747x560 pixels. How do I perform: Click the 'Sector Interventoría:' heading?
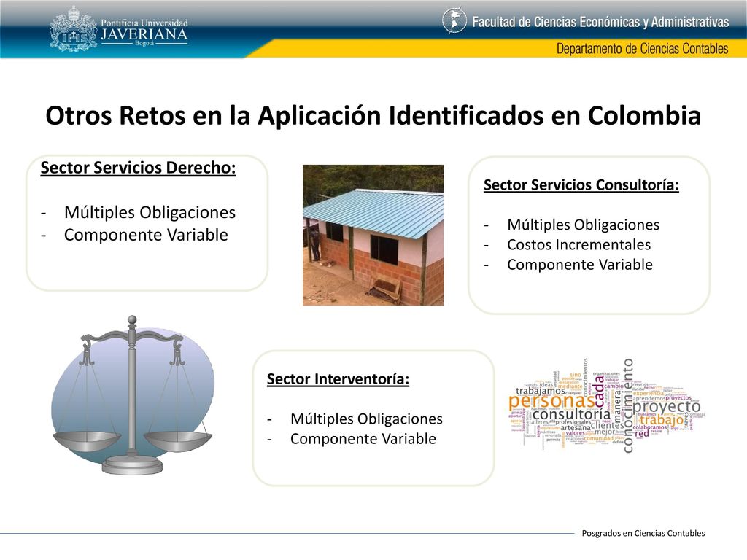[x=338, y=379]
